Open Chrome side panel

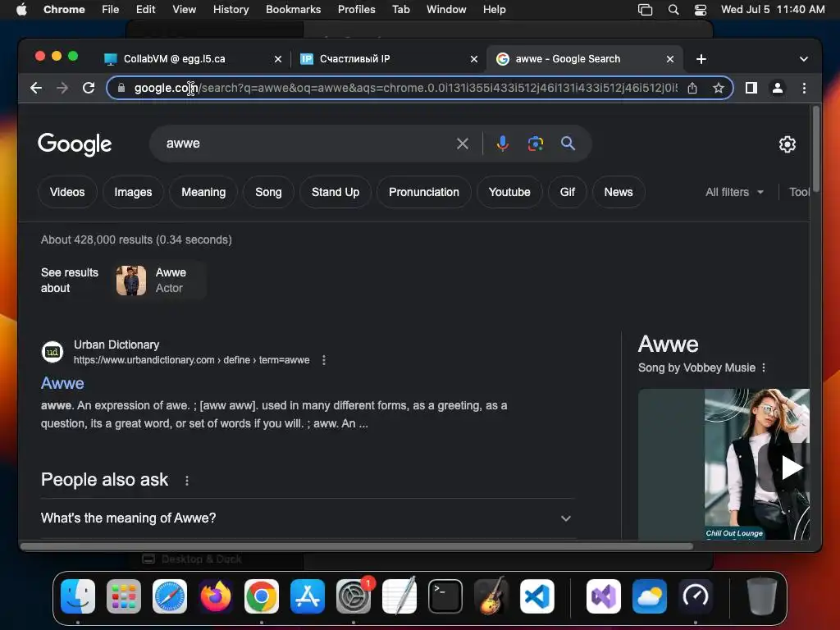click(751, 88)
